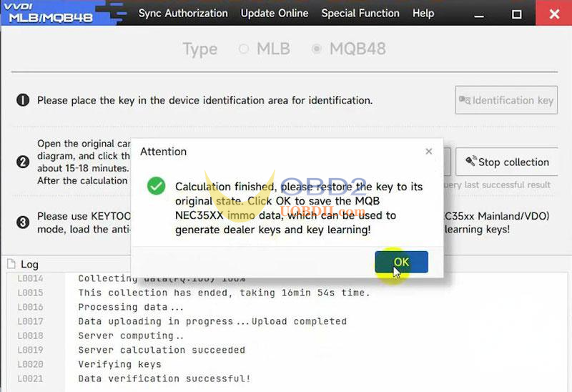
Task: Click the step 1 key identification instruction text
Action: coord(204,100)
